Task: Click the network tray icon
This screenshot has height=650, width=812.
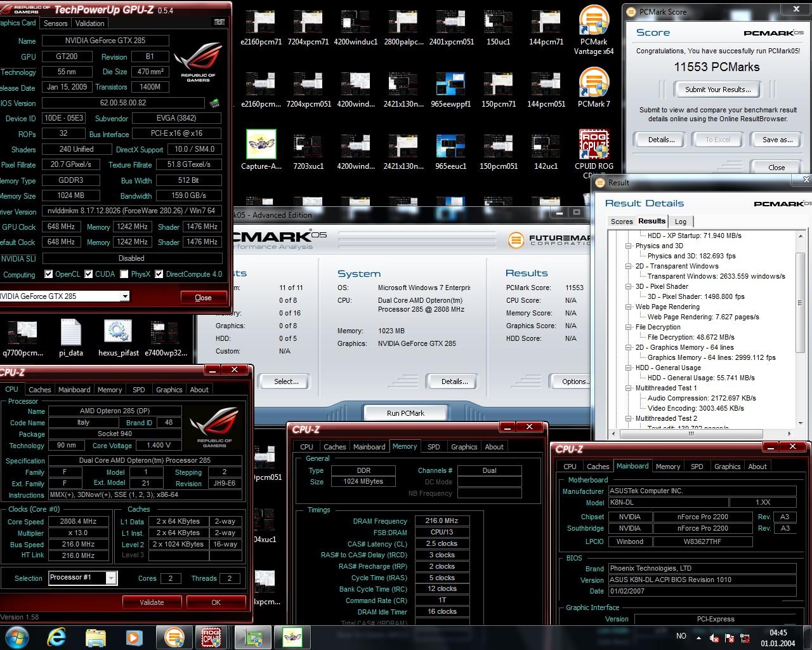Action: [745, 637]
